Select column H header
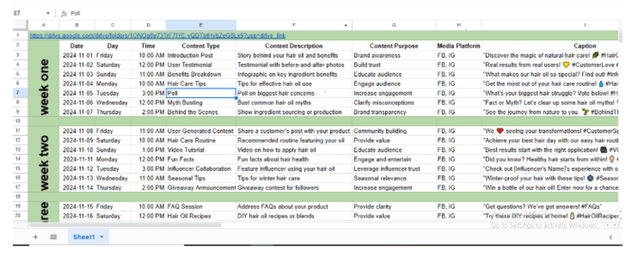This screenshot has height=258, width=644. point(459,25)
